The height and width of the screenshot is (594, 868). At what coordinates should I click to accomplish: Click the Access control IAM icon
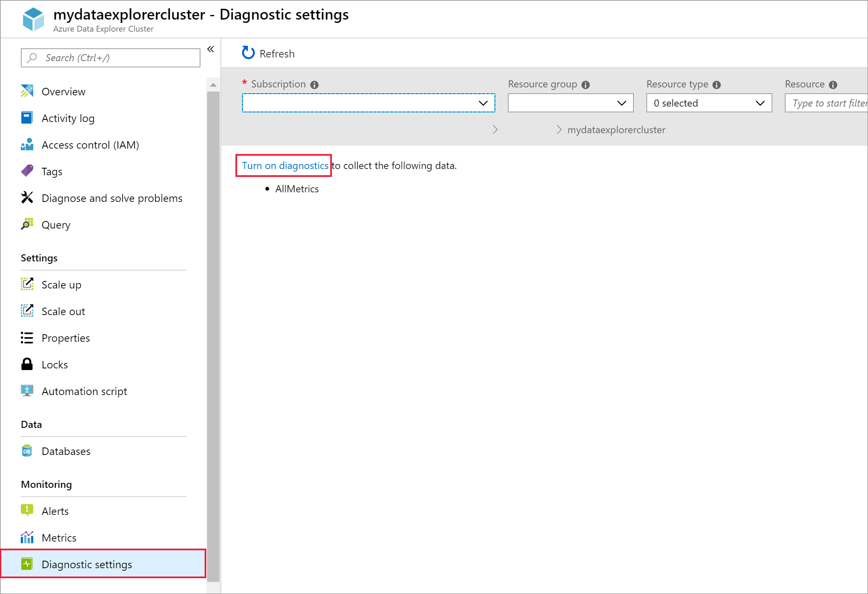pos(28,144)
